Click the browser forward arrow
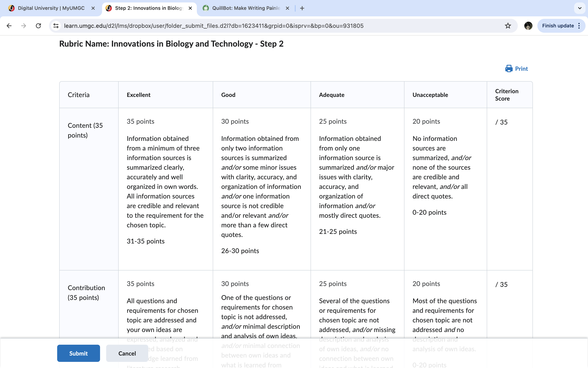588x368 pixels. [23, 26]
